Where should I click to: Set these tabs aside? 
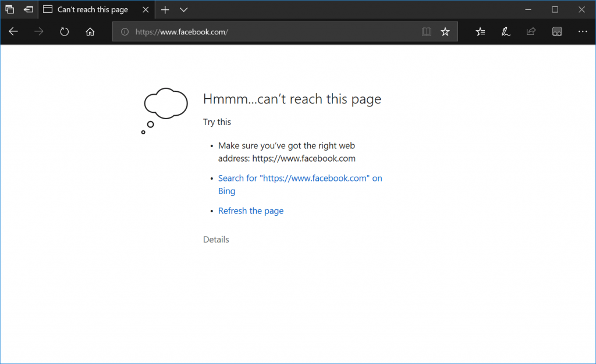click(29, 9)
